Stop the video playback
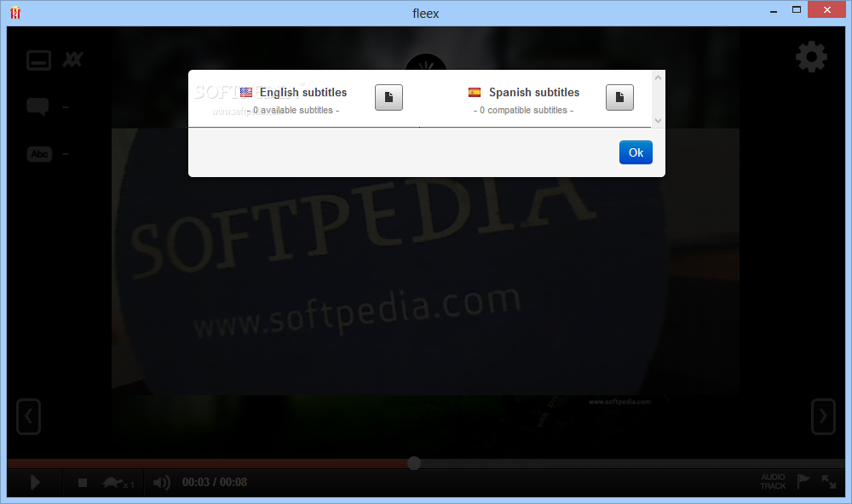Screen dimensions: 852x504 coord(83,482)
